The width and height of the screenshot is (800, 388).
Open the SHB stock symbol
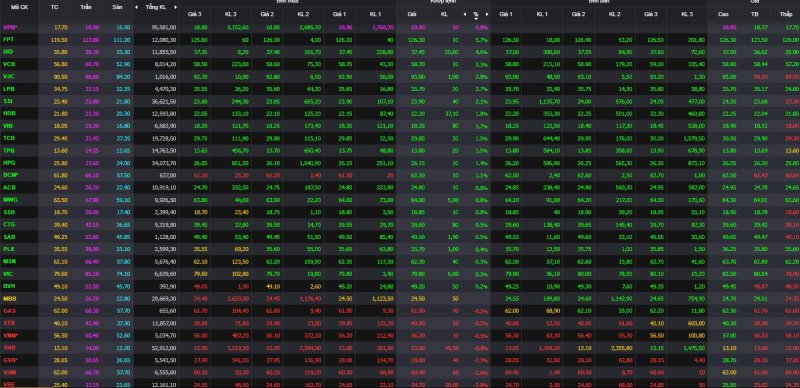[8, 347]
